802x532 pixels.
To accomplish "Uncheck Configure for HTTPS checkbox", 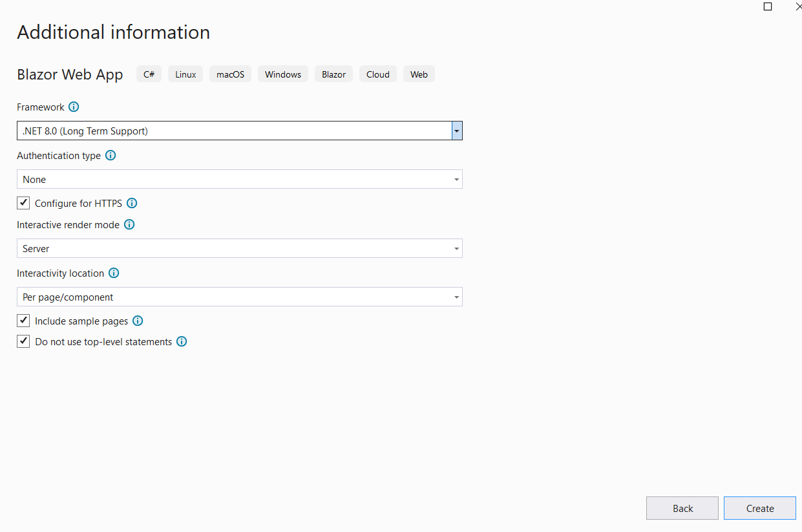I will pos(23,203).
